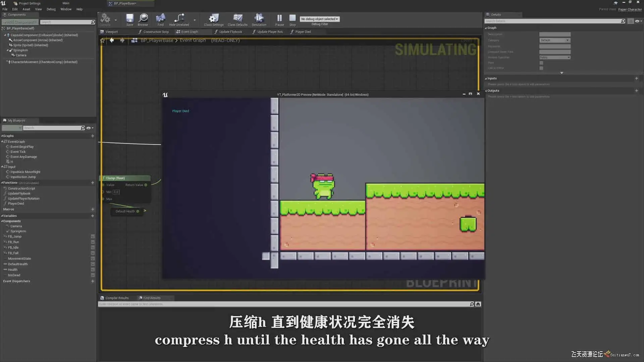Toggle bIsDead variable visibility checkbox

(93, 275)
